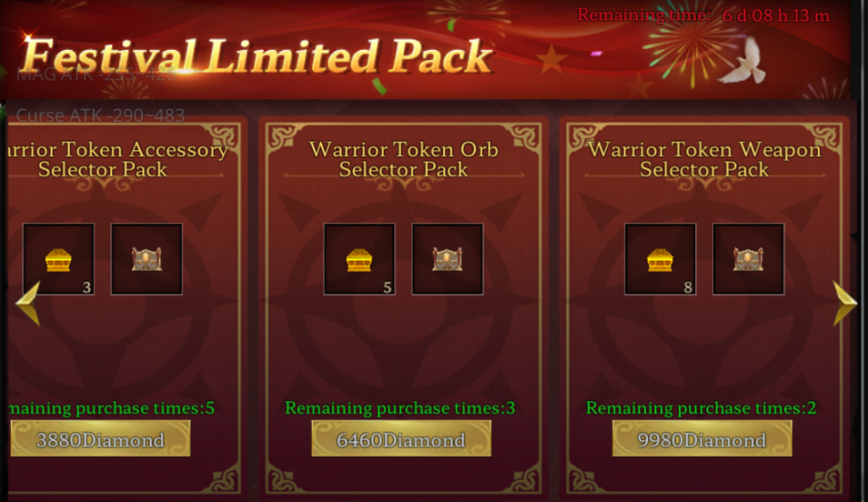Screen dimensions: 868x502
Task: Click the gold chest icon in Weapon pack
Action: pyautogui.click(x=659, y=259)
